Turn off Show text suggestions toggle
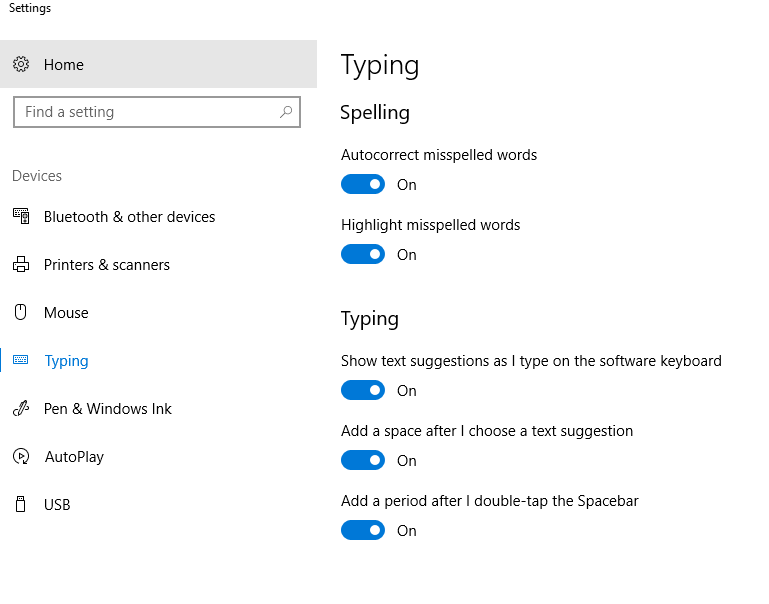The width and height of the screenshot is (769, 604). point(363,390)
